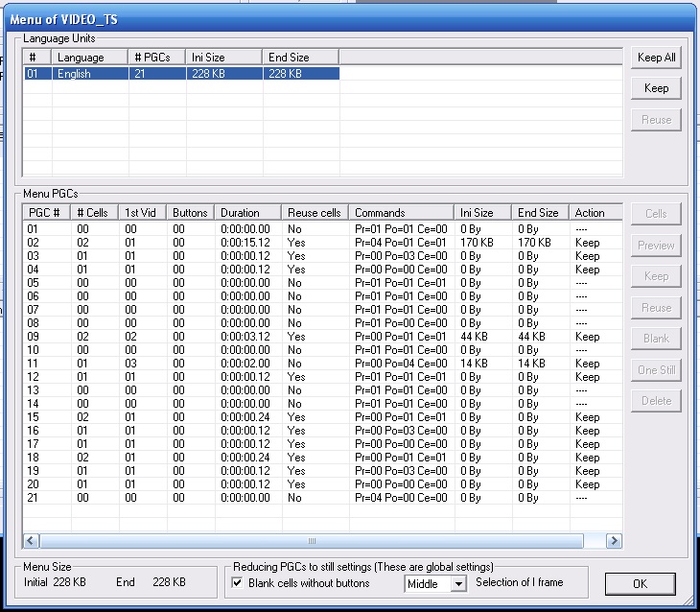Image resolution: width=700 pixels, height=612 pixels.
Task: Select PGC 17 row
Action: point(323,443)
